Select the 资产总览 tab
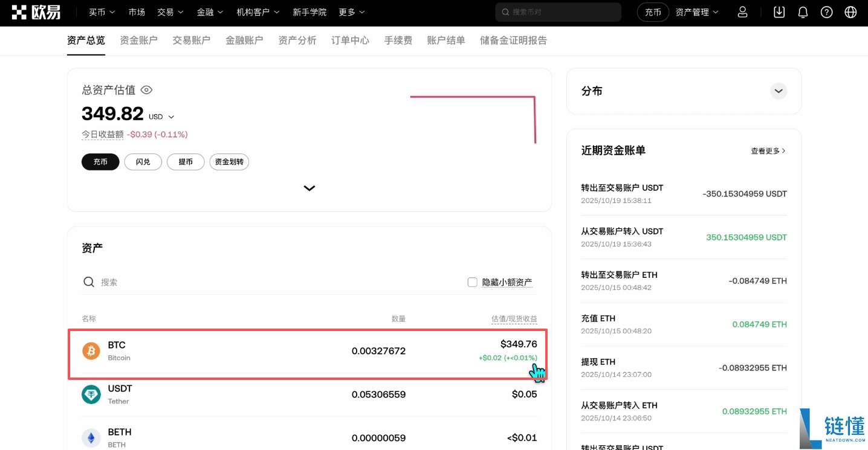Image resolution: width=868 pixels, height=450 pixels. (x=86, y=40)
